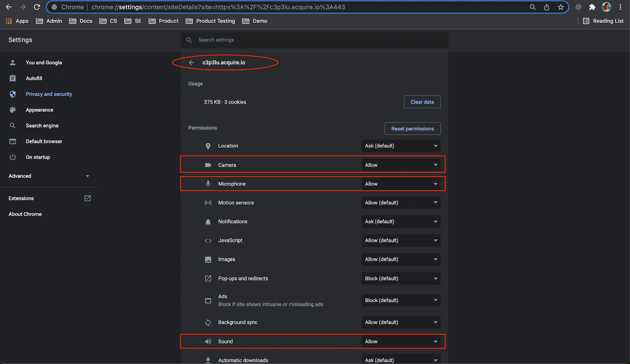Select Appearance in settings sidebar
The width and height of the screenshot is (630, 364).
[x=39, y=110]
